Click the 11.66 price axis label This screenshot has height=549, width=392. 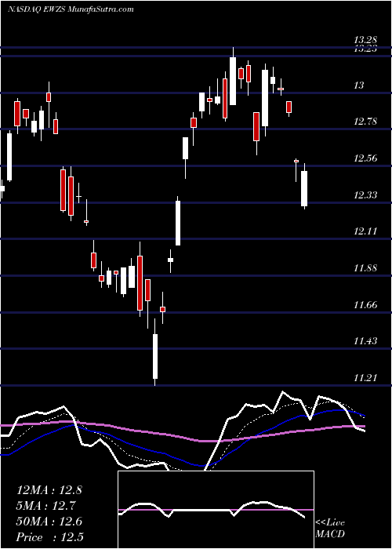point(367,304)
